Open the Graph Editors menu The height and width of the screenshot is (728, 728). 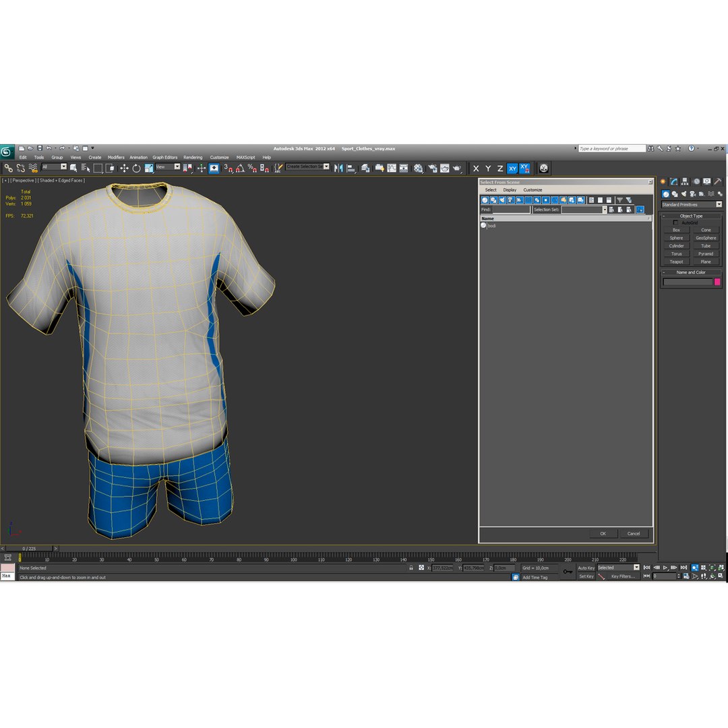click(165, 157)
